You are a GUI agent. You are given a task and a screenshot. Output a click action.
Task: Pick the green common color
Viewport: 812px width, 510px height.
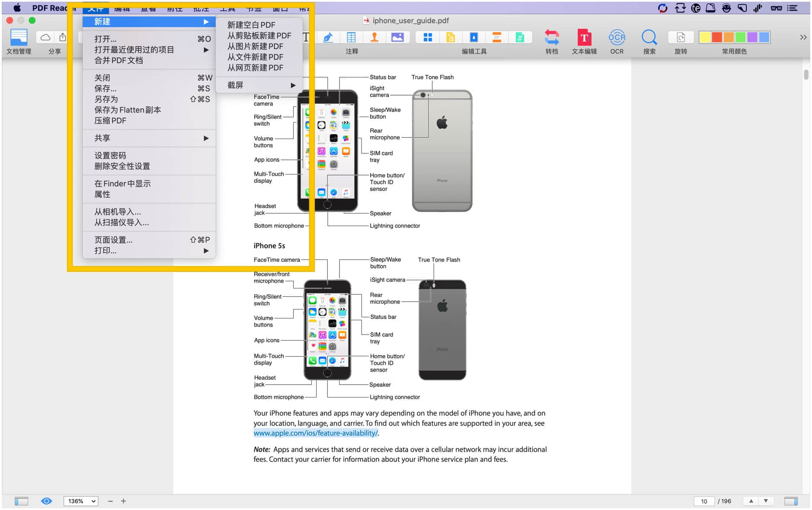pos(740,38)
